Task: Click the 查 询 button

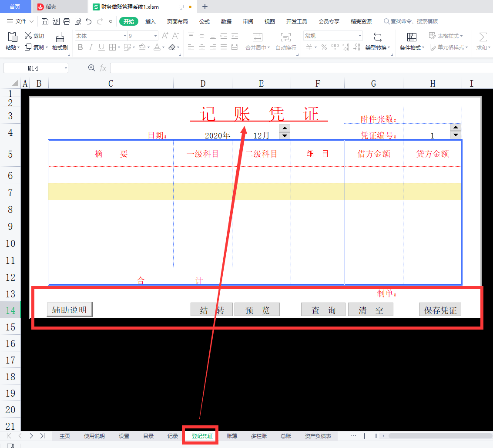Action: (x=323, y=310)
